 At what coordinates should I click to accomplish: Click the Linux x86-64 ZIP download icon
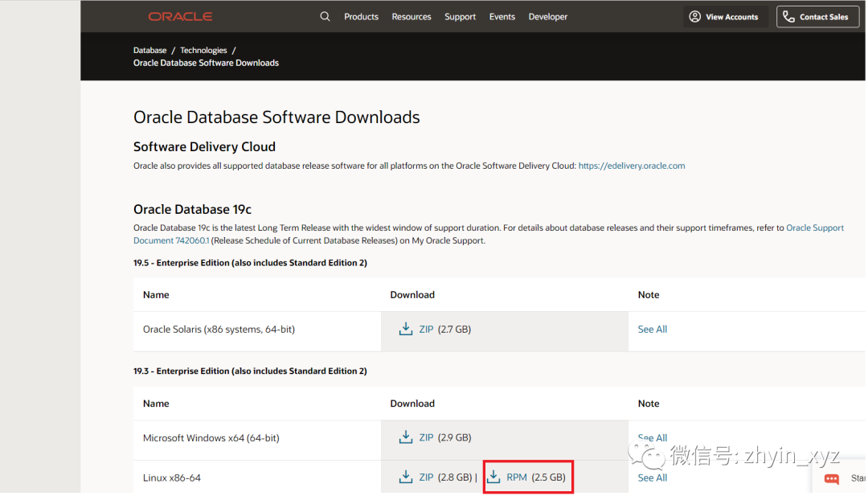[406, 478]
